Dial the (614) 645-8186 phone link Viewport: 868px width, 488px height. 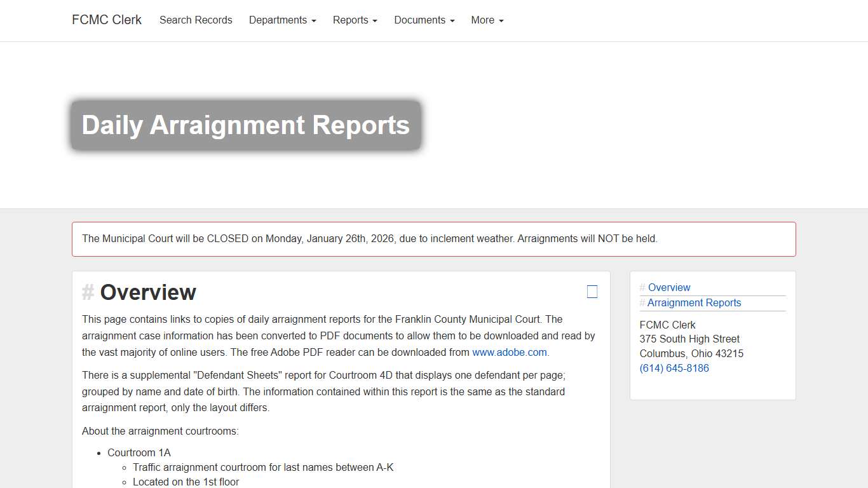click(674, 368)
